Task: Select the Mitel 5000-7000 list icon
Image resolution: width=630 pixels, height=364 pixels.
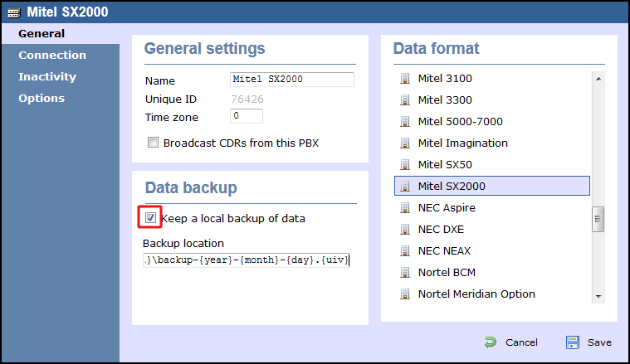Action: [x=405, y=122]
